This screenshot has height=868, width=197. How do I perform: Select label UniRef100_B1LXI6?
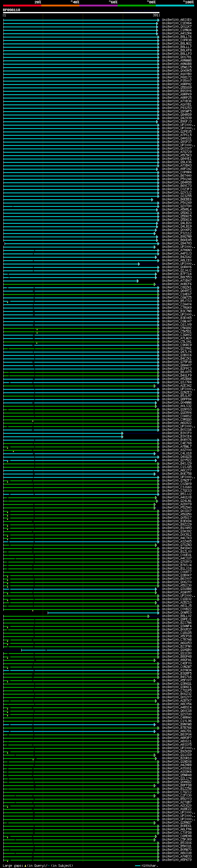pos(177,569)
